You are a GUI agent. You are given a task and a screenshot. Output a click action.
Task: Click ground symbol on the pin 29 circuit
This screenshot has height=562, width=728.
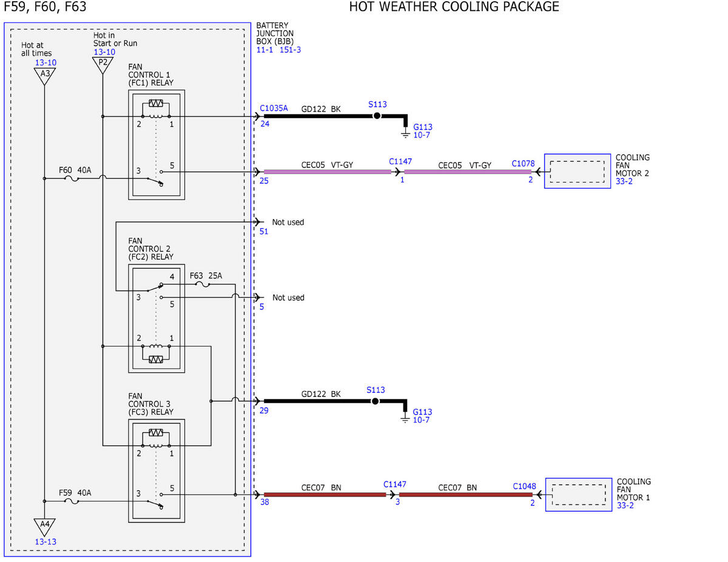(406, 420)
